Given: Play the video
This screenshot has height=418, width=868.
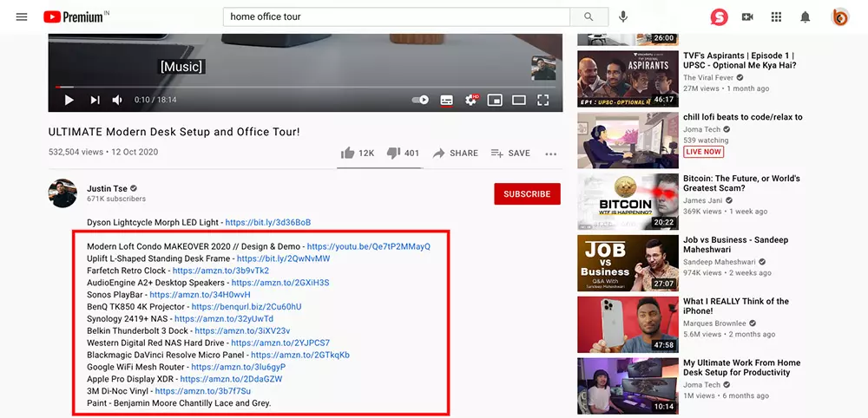Looking at the screenshot, I should (x=69, y=100).
